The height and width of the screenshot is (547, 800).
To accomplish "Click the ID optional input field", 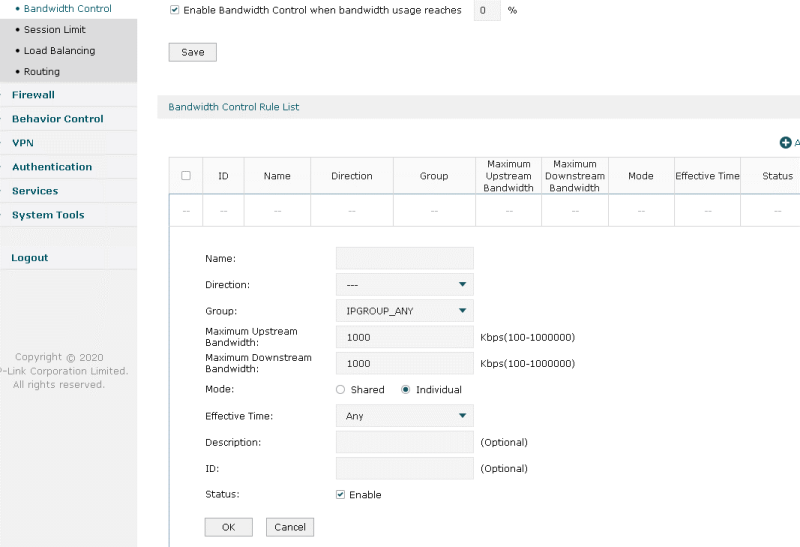I will coord(405,468).
